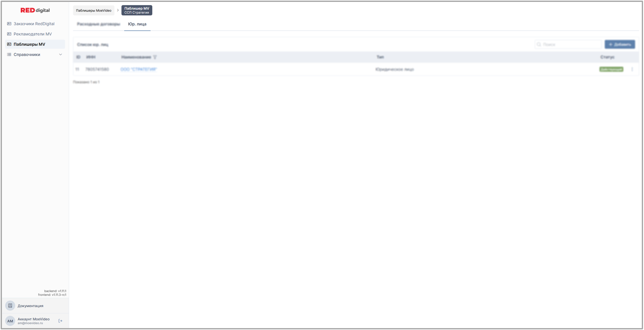Switch to the Расходные договоры tab
The image size is (644, 330).
tap(98, 24)
